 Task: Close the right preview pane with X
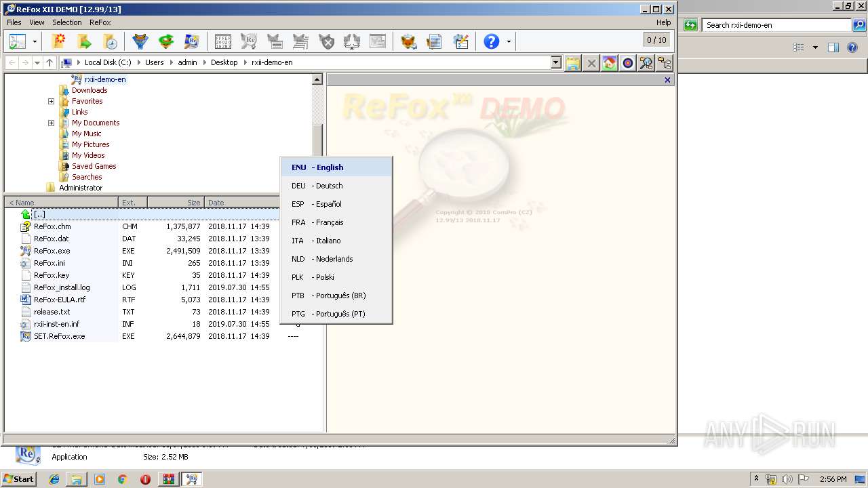(667, 80)
